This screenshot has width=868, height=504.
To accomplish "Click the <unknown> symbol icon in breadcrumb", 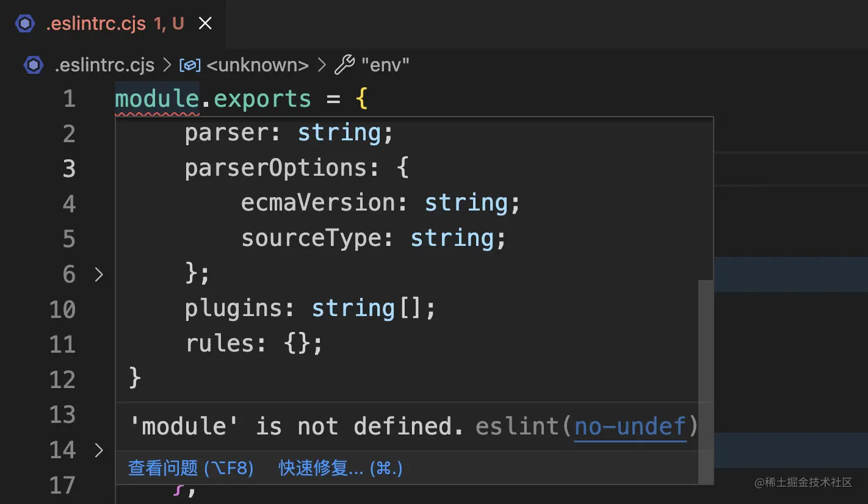I will pos(190,65).
